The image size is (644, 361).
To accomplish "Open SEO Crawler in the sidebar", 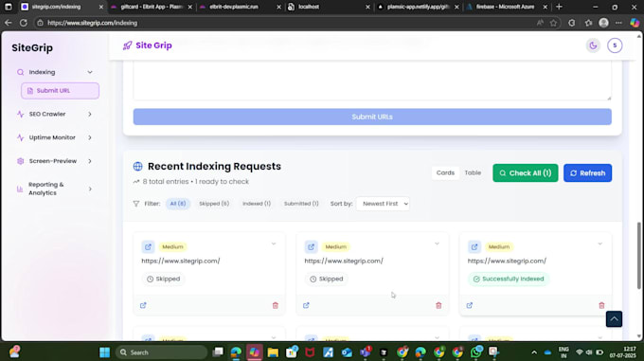I will [x=47, y=114].
